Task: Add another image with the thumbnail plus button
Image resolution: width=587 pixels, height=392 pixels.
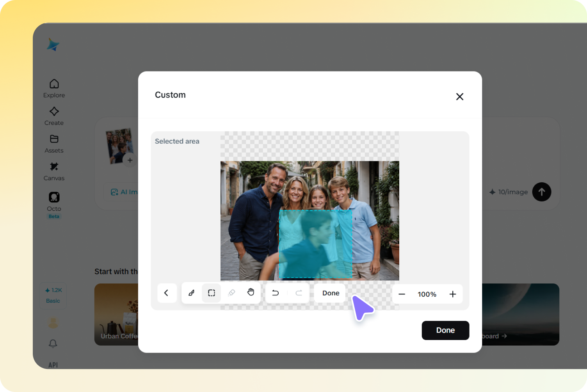Action: pyautogui.click(x=130, y=160)
